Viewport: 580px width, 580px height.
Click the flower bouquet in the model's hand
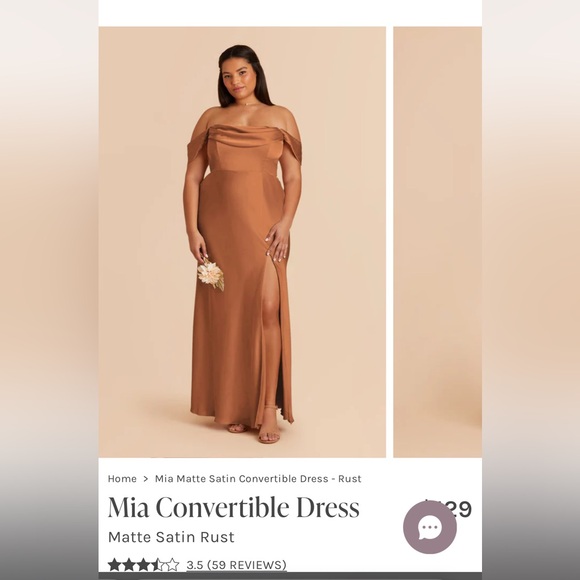point(210,275)
